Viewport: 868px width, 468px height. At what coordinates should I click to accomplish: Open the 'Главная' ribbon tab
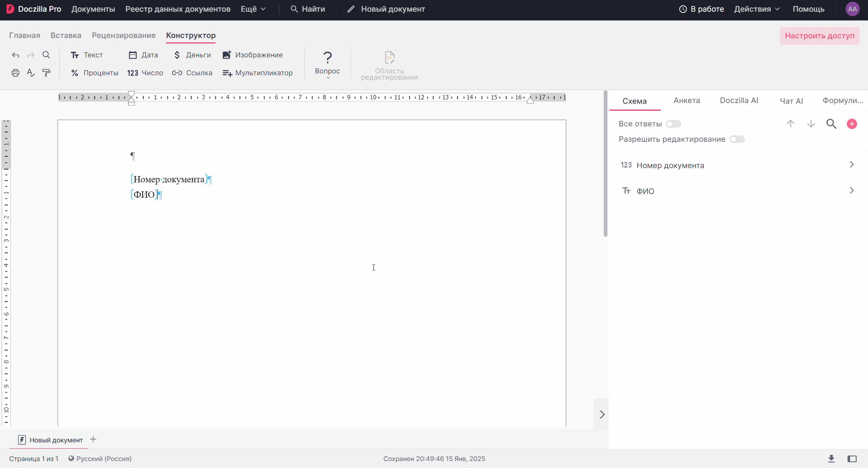point(24,35)
